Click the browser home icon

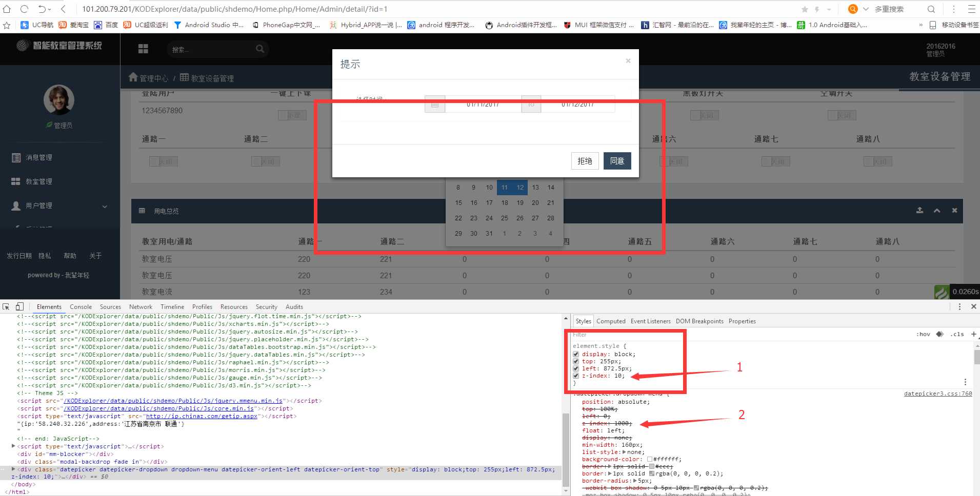7,9
